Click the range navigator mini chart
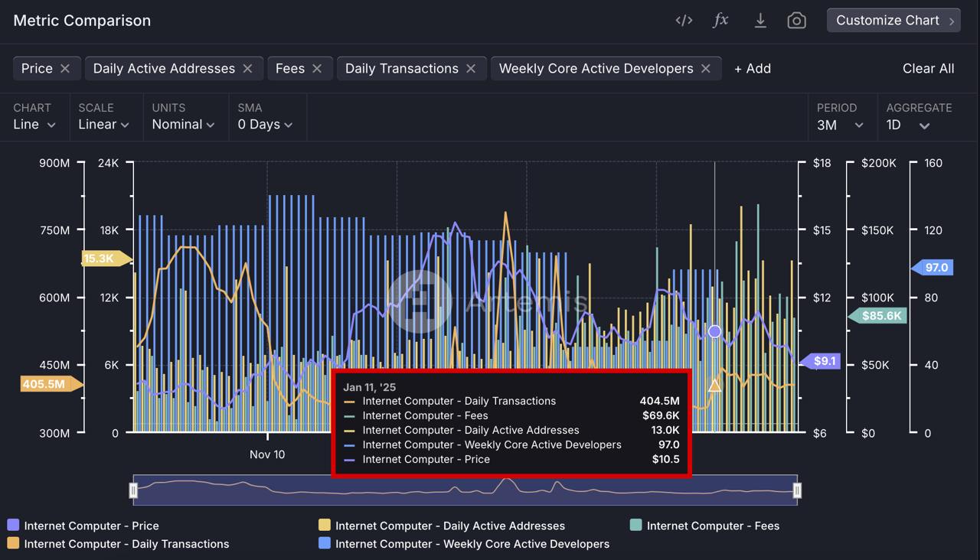980x560 pixels. coord(465,490)
